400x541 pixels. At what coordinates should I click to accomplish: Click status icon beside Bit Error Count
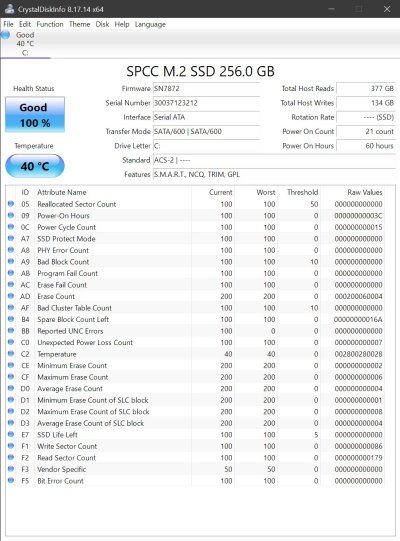pos(11,480)
